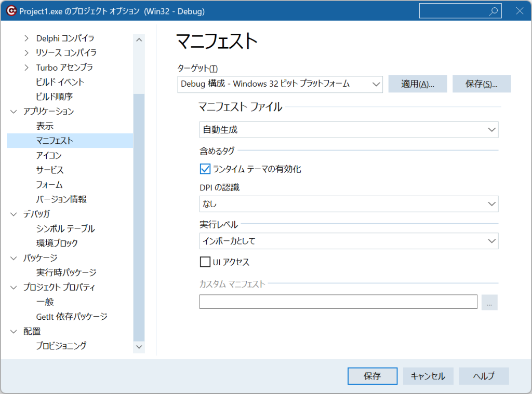Image resolution: width=532 pixels, height=394 pixels.
Task: Click the search box in title bar
Action: (x=460, y=11)
